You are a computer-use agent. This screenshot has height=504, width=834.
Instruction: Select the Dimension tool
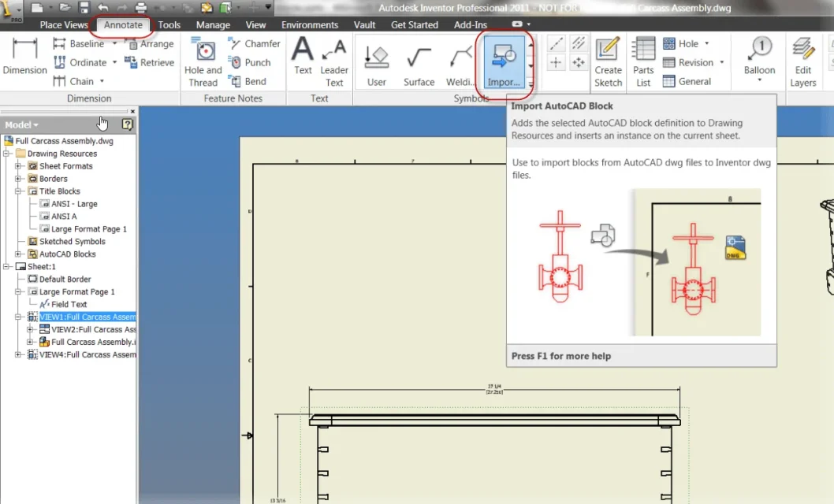coord(24,56)
